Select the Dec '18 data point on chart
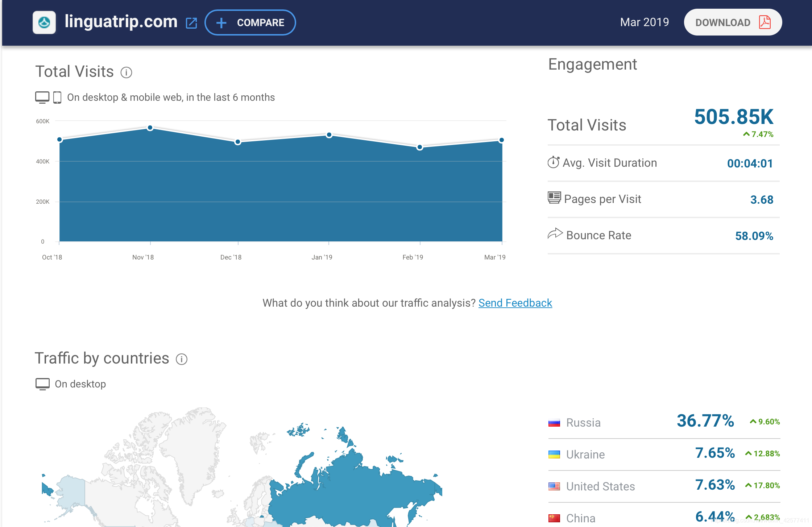812x527 pixels. 238,142
